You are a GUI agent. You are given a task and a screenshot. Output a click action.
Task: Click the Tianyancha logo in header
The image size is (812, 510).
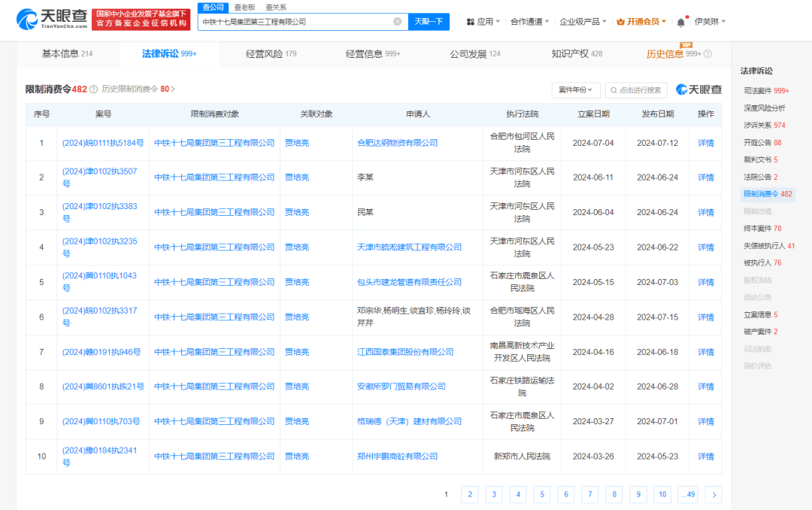pyautogui.click(x=51, y=20)
